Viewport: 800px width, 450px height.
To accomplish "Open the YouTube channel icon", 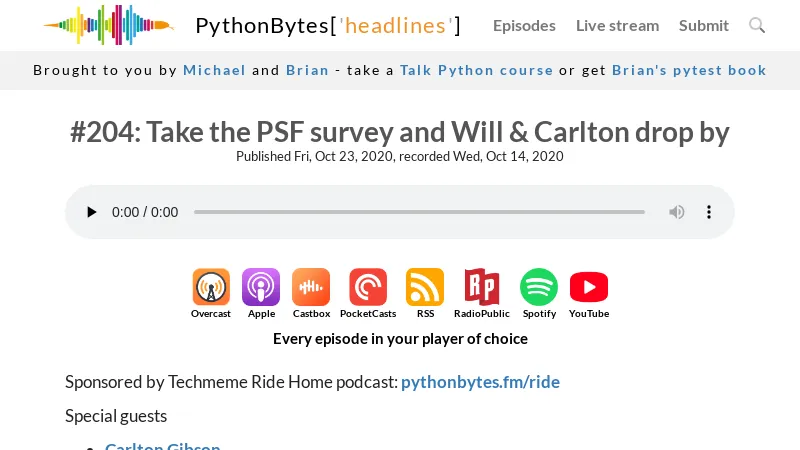I will (589, 288).
